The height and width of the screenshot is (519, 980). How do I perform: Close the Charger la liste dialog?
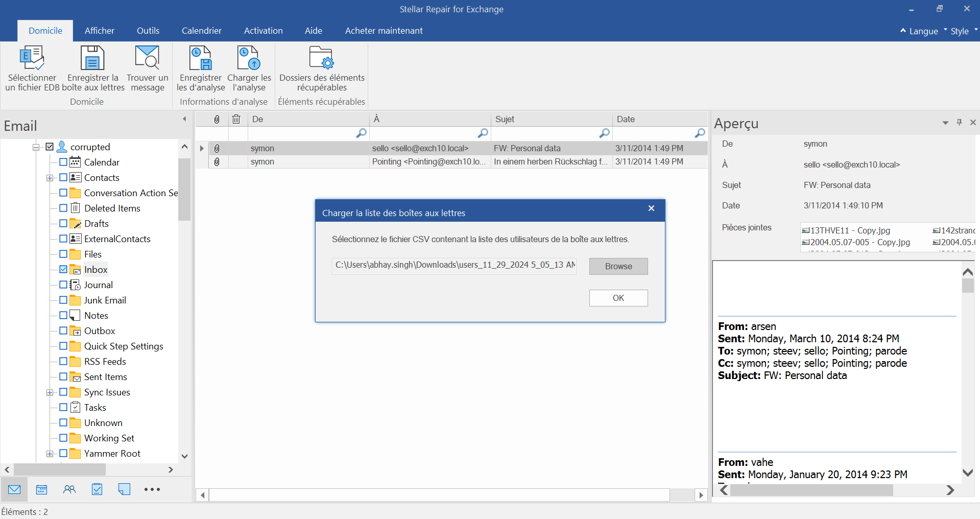click(x=651, y=208)
